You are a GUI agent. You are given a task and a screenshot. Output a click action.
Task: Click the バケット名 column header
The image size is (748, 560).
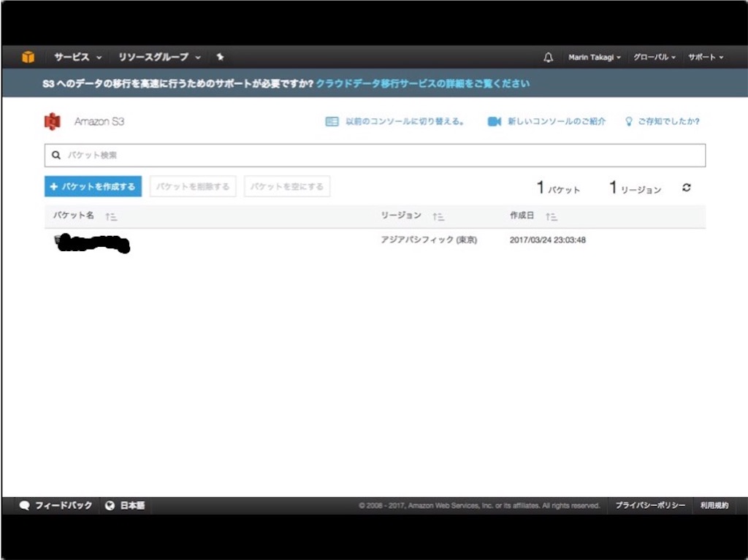click(74, 215)
